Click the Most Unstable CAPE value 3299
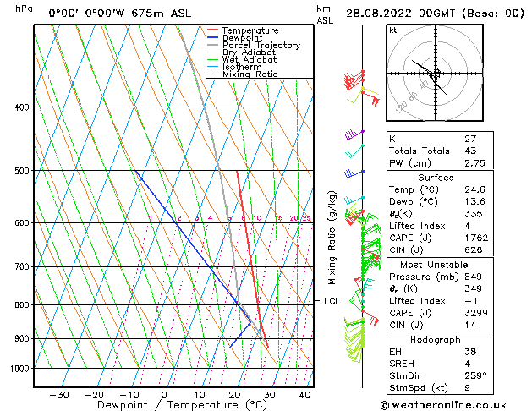 [x=476, y=313]
